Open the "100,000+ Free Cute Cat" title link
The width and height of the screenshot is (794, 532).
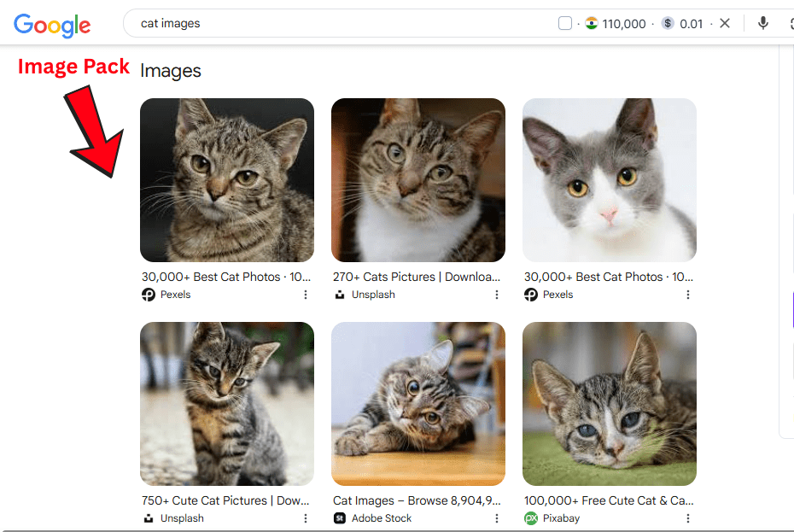click(x=608, y=501)
